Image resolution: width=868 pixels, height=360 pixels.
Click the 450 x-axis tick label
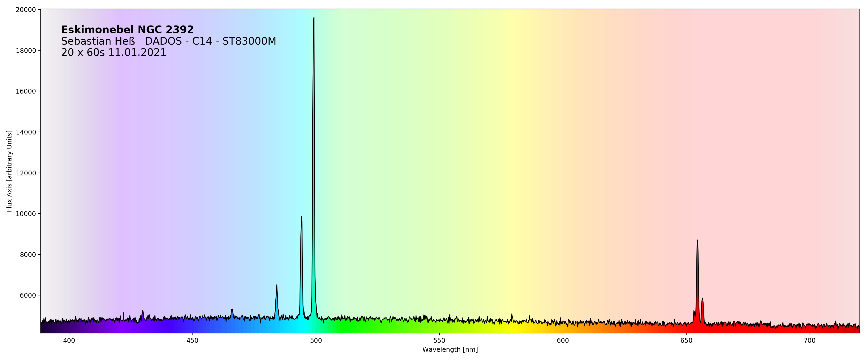pos(192,341)
